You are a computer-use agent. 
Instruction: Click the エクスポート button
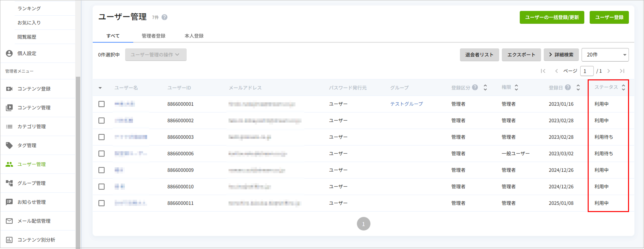pyautogui.click(x=521, y=55)
